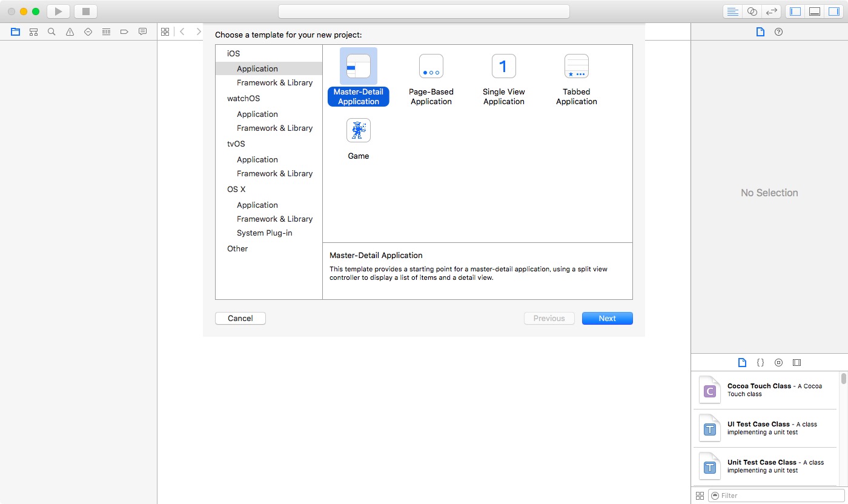Open the Media library tab
Screen dimensions: 848x504
coord(797,363)
